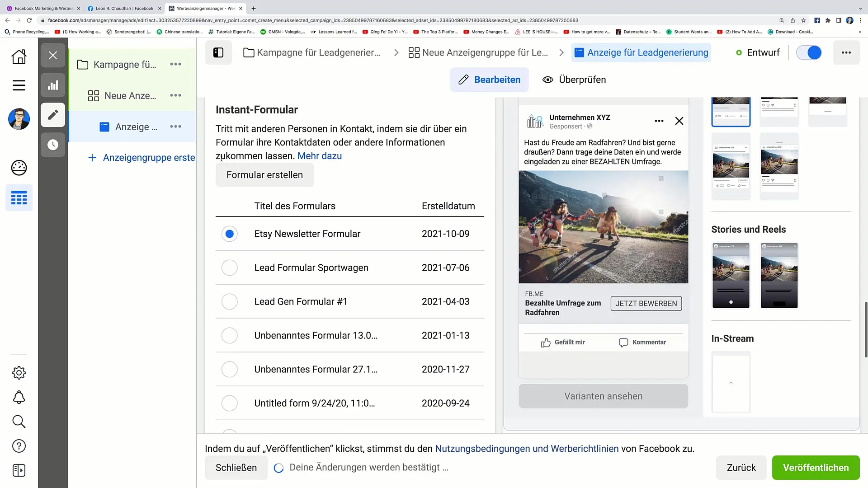The width and height of the screenshot is (868, 488).
Task: Click the Unternehmen XYZ page logo
Action: [535, 121]
